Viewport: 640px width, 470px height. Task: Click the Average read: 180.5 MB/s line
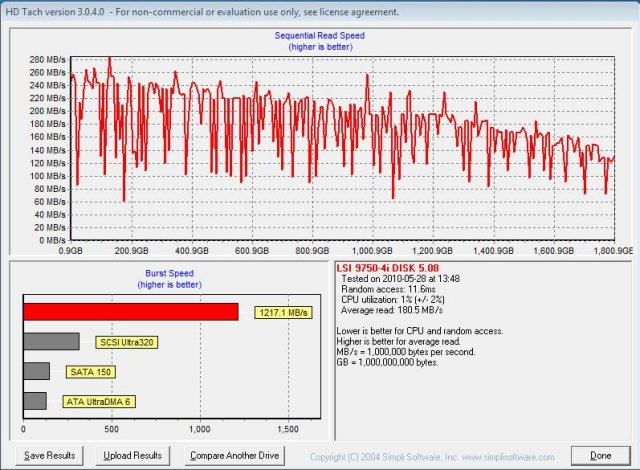tap(392, 310)
